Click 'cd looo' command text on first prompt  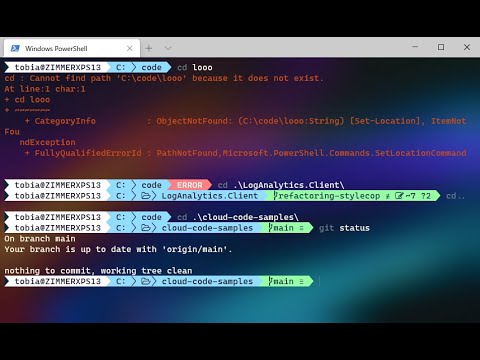pos(195,67)
